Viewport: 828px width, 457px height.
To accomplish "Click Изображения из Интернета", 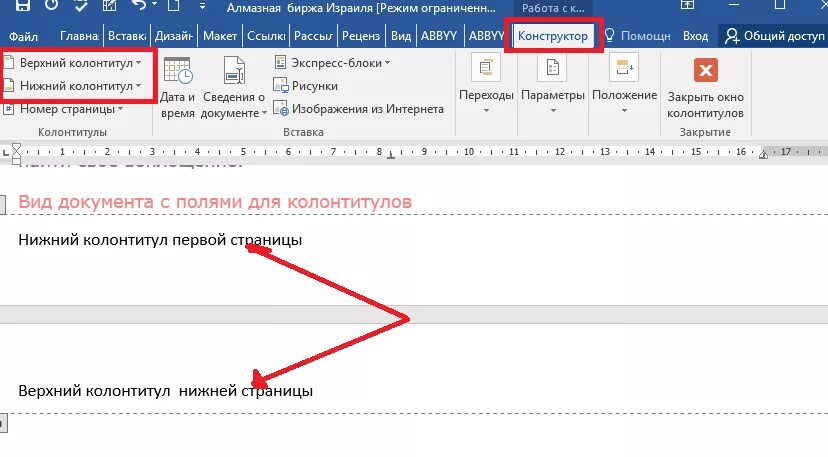I will 359,109.
